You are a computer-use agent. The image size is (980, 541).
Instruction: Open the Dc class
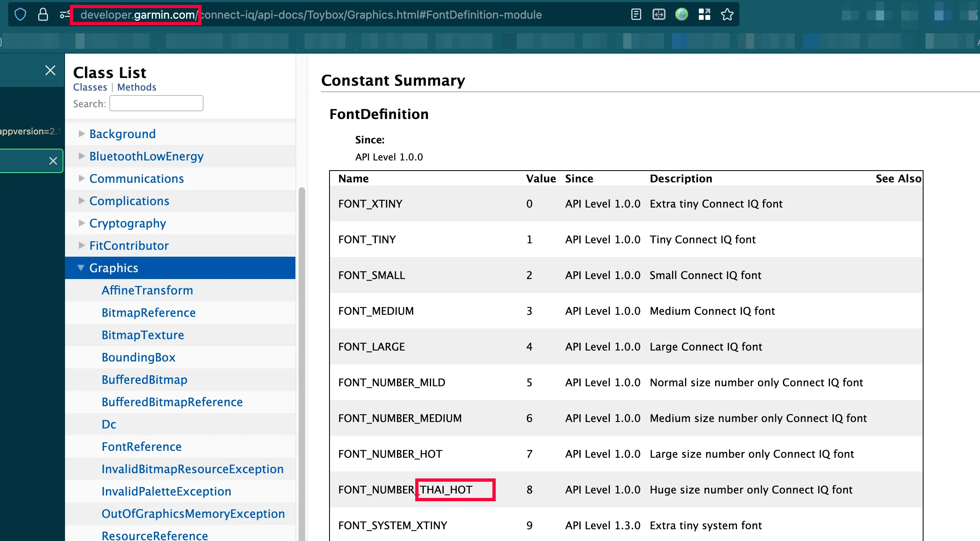click(109, 424)
